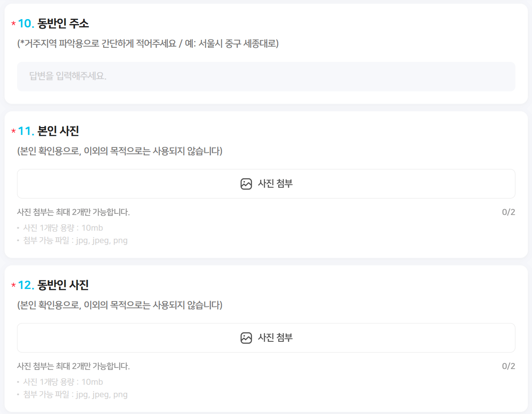Click the jpg, jpeg, png file note under question 11

click(x=73, y=240)
